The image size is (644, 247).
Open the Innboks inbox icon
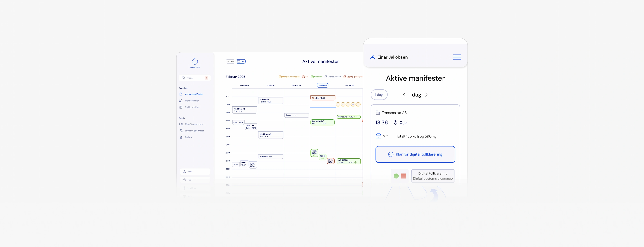184,78
